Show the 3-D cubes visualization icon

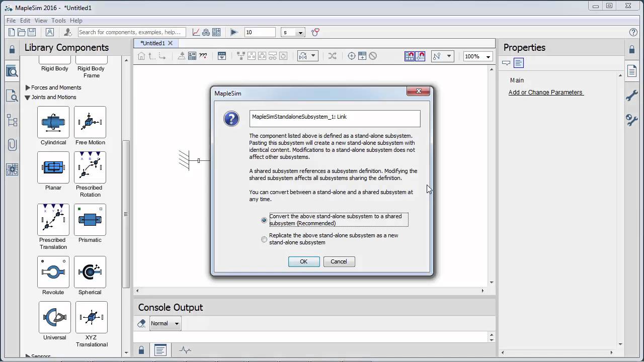pyautogui.click(x=206, y=32)
